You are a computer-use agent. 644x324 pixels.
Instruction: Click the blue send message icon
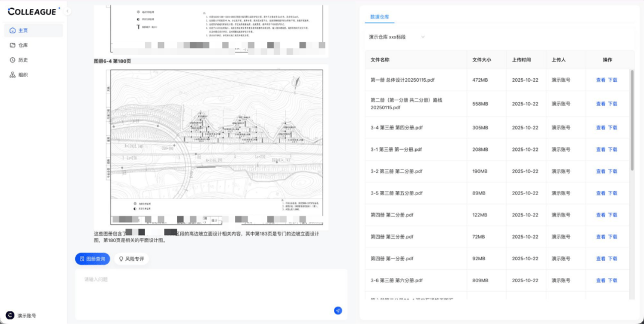pyautogui.click(x=338, y=310)
